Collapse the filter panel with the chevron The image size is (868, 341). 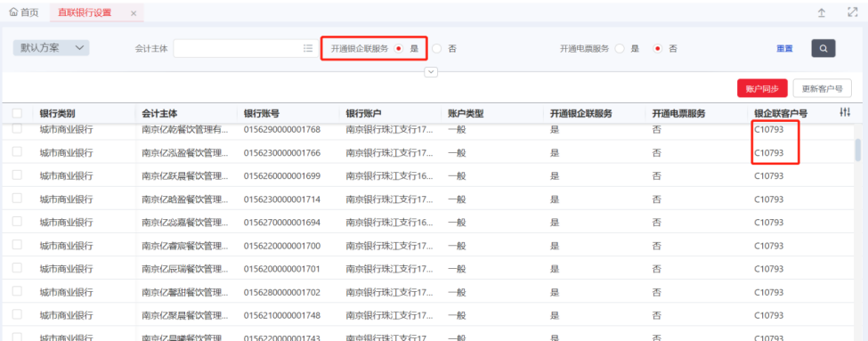click(x=431, y=72)
